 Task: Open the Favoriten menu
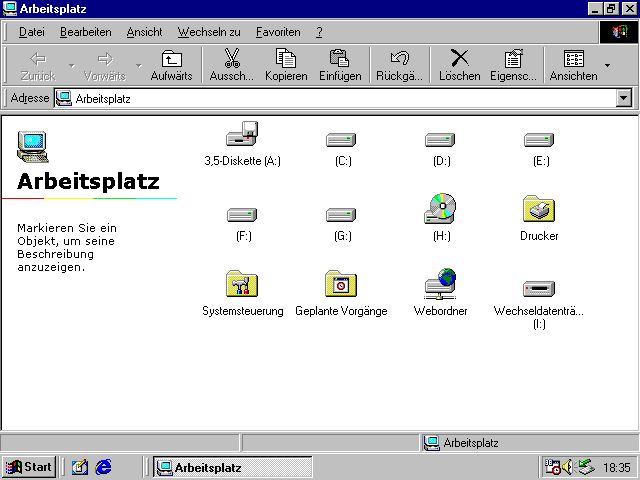pyautogui.click(x=278, y=32)
